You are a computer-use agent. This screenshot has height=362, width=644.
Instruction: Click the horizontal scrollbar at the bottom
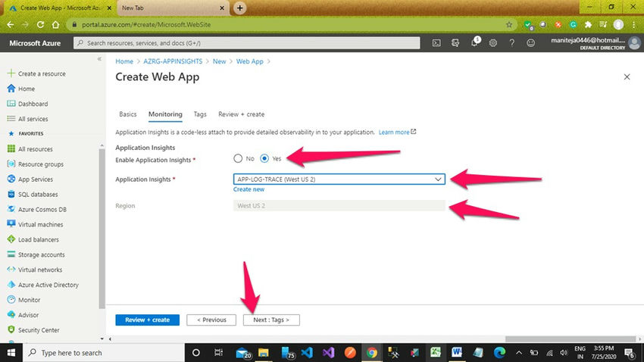(571, 339)
